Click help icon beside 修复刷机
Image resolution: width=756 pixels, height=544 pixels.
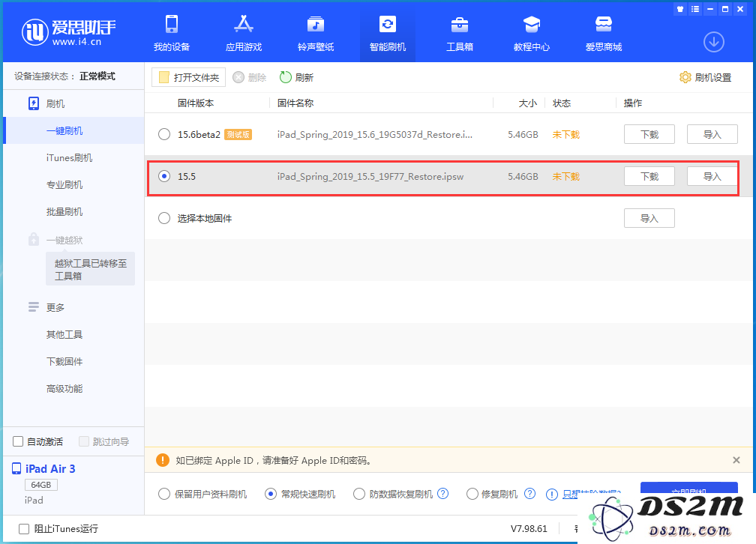529,493
